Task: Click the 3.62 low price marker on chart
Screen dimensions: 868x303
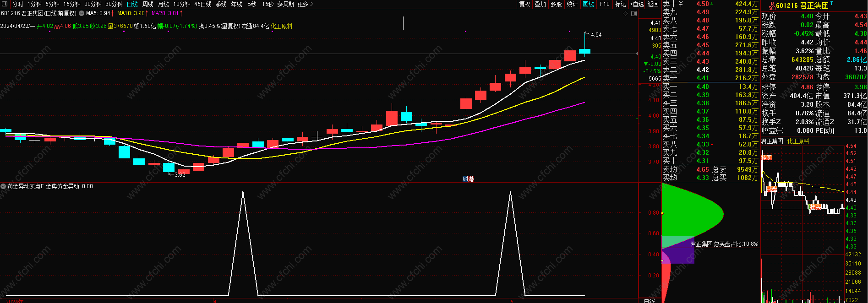Action: pyautogui.click(x=180, y=175)
